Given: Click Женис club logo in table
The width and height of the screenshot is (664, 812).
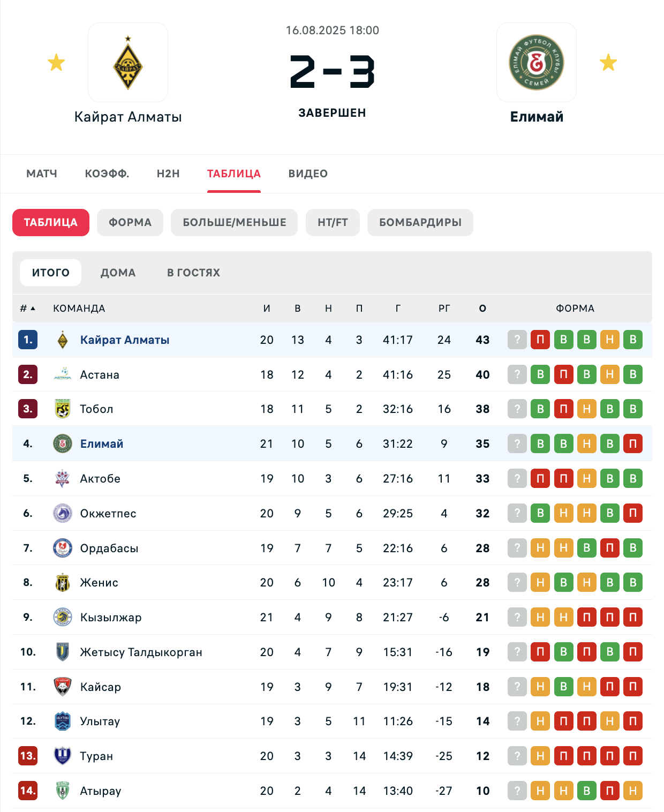Looking at the screenshot, I should click(x=63, y=582).
